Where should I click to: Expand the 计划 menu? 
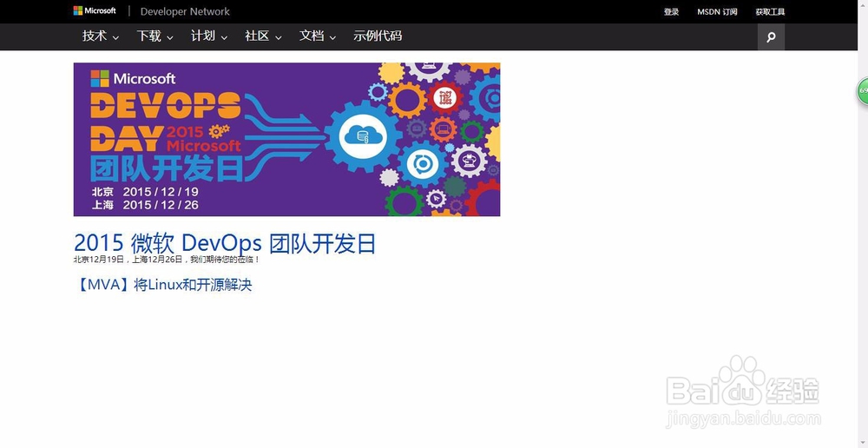coord(208,36)
